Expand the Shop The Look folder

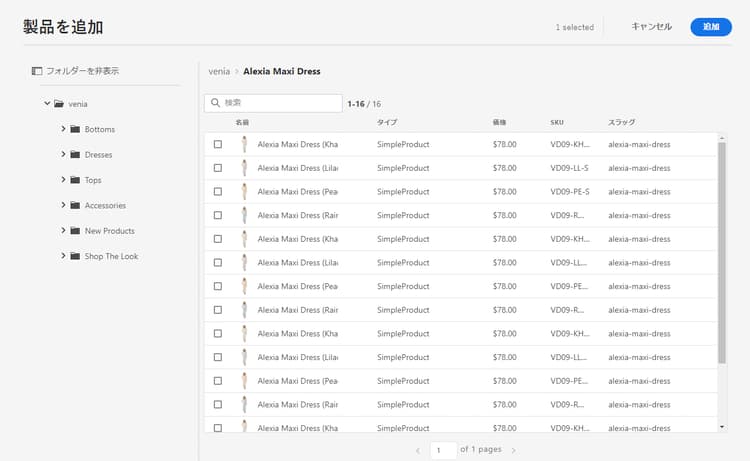(63, 255)
